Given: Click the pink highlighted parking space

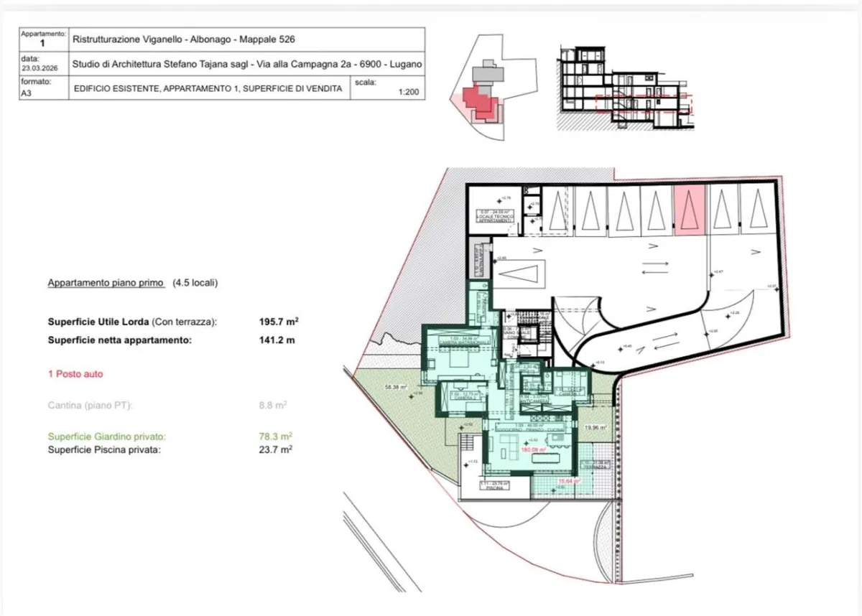Looking at the screenshot, I should pos(689,210).
